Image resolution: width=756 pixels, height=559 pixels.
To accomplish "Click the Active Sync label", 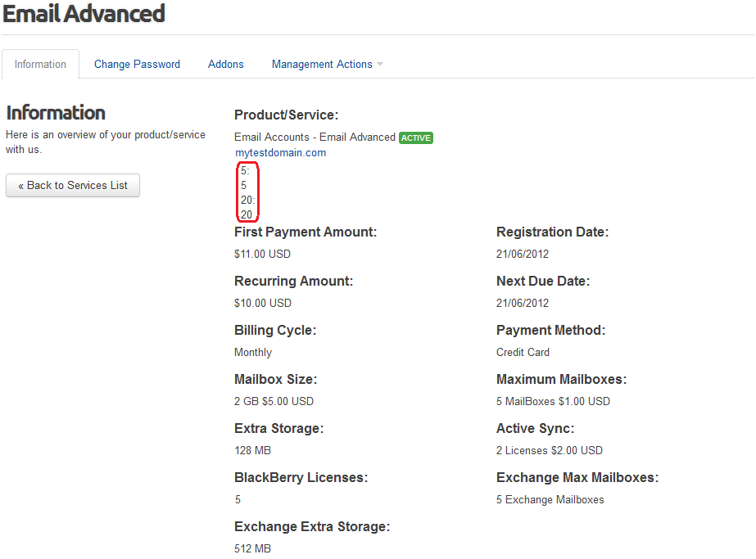I will [x=536, y=429].
